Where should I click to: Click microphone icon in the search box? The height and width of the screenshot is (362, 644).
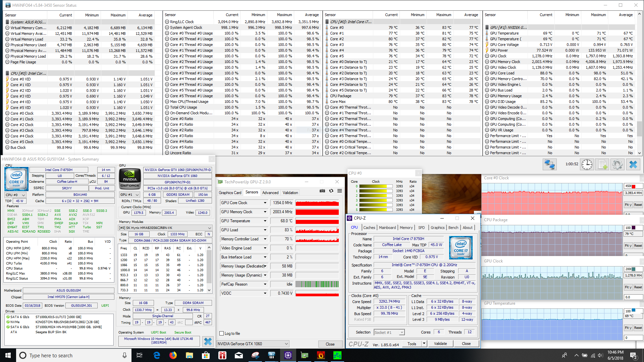click(124, 355)
